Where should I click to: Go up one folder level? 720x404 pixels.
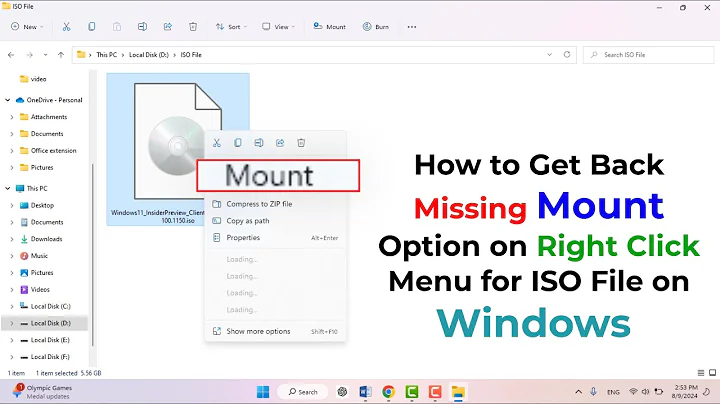pyautogui.click(x=61, y=55)
